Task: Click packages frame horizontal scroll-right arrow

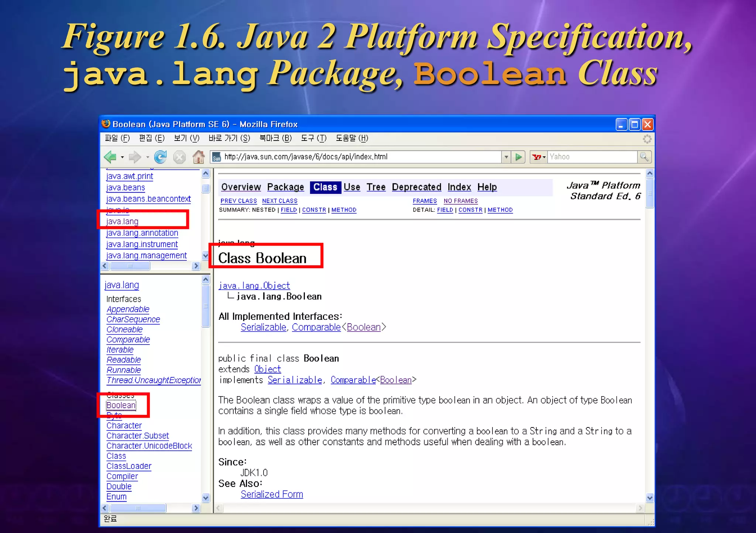Action: click(196, 266)
